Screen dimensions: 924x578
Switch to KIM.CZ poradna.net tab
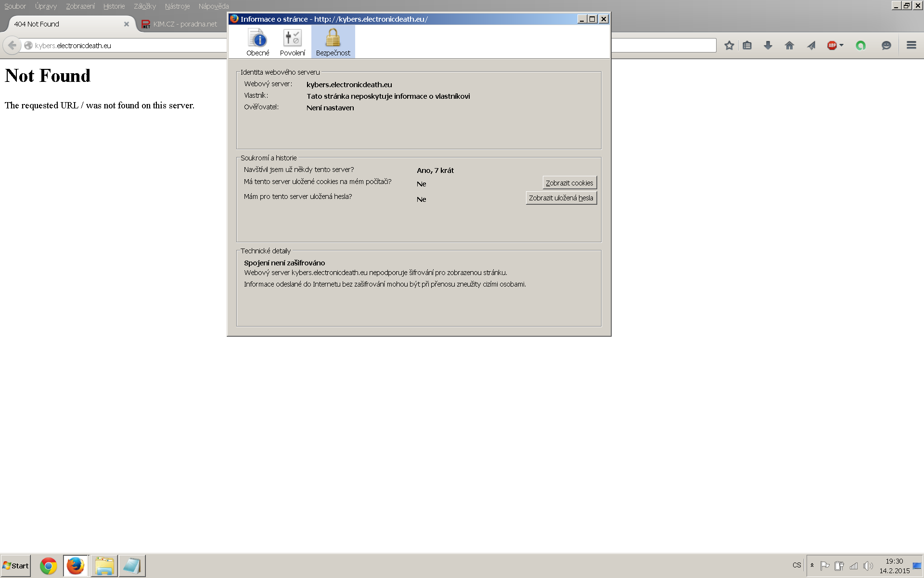[x=184, y=24]
